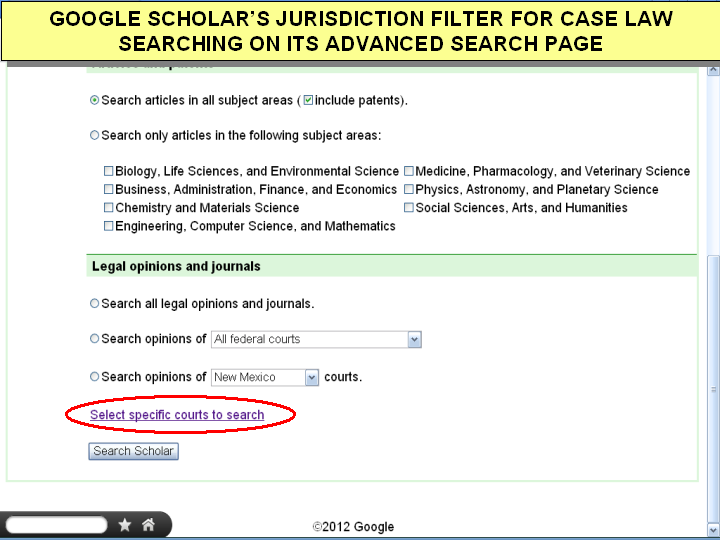Click the scrollbar up arrow

(713, 70)
